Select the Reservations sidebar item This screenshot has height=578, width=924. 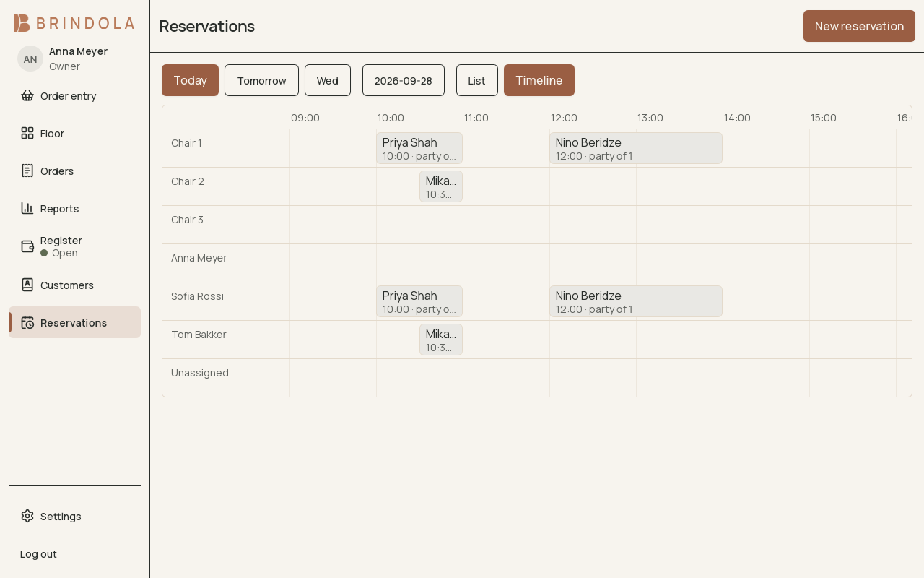pos(74,322)
